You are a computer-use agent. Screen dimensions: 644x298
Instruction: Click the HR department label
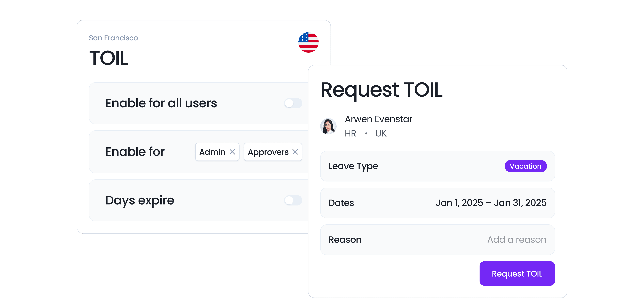pos(351,133)
